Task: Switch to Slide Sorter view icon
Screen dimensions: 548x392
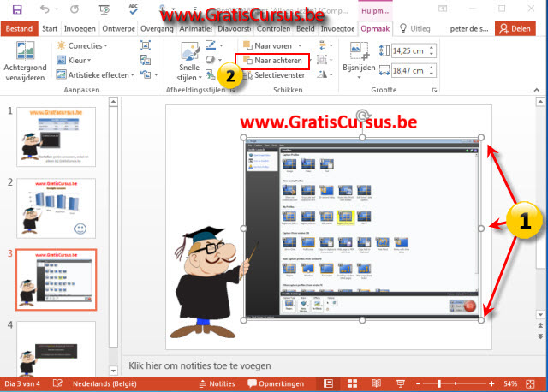Action: (x=352, y=384)
